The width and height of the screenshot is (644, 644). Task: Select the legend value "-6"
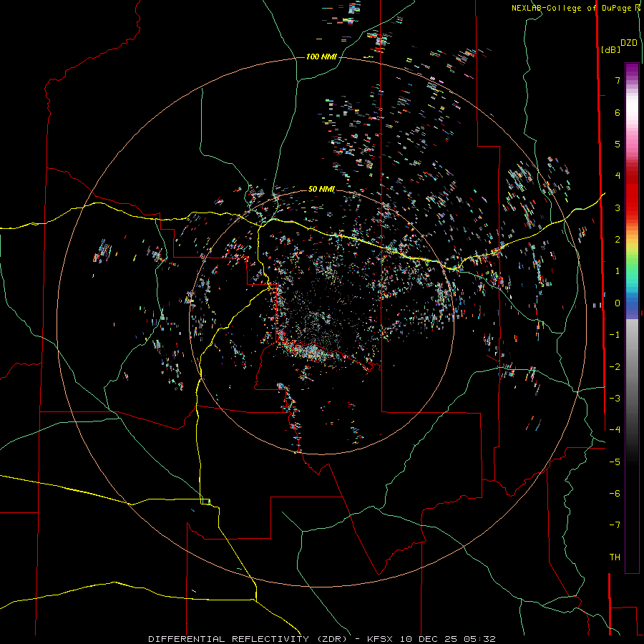(615, 494)
